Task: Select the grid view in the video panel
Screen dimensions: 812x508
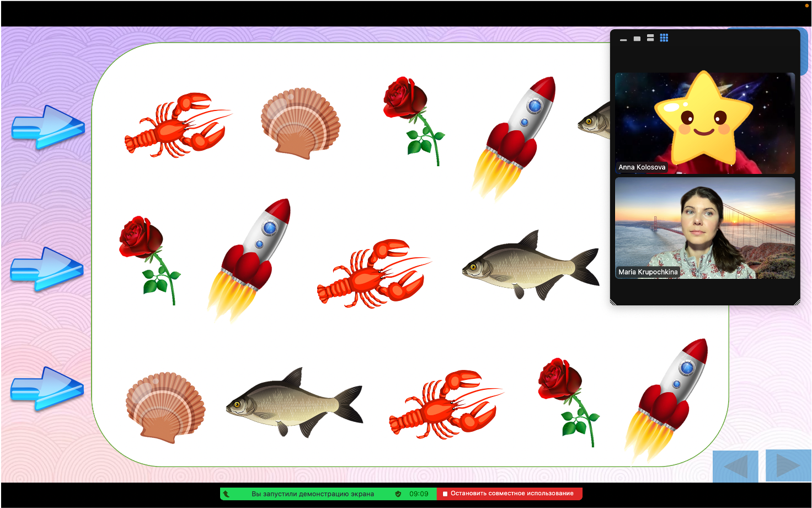Action: click(x=664, y=38)
